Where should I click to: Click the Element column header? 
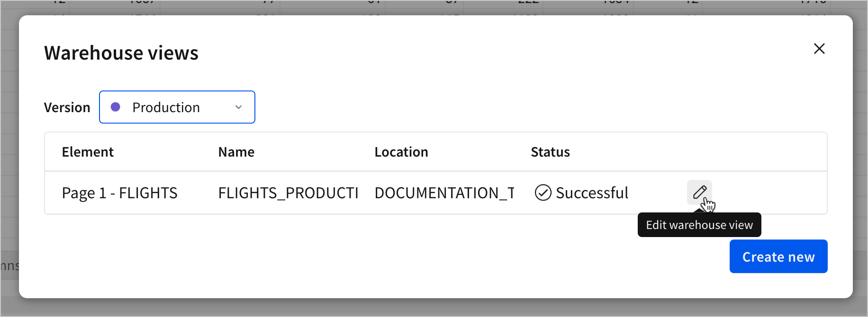(x=87, y=151)
